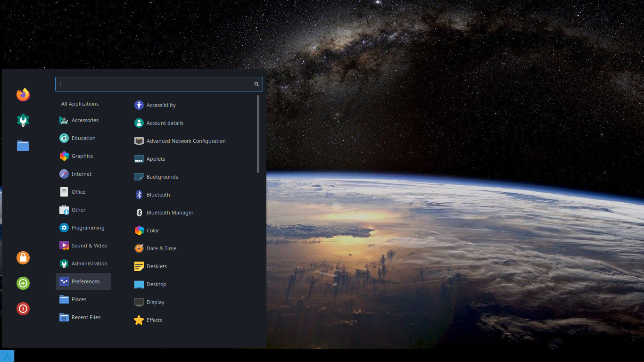Open the Programming category
This screenshot has width=644, height=362.
(88, 228)
